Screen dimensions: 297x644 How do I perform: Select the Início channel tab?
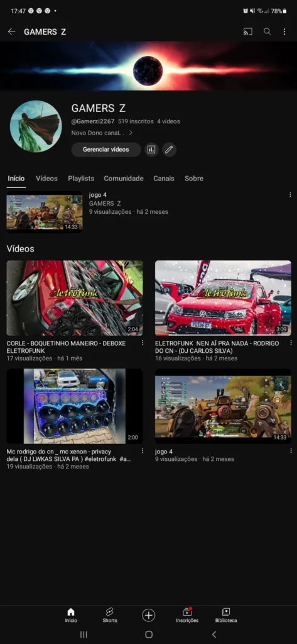click(x=16, y=179)
